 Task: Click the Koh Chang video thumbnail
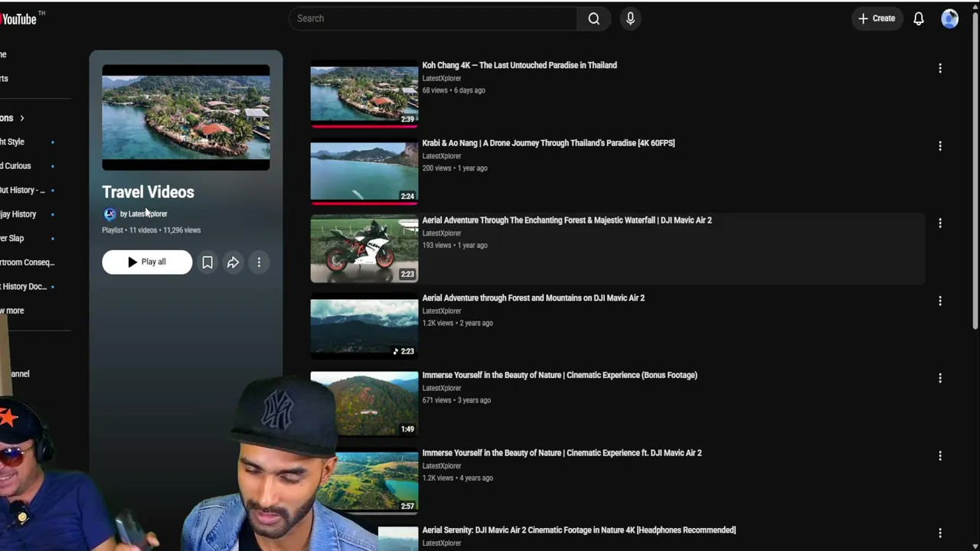(364, 96)
